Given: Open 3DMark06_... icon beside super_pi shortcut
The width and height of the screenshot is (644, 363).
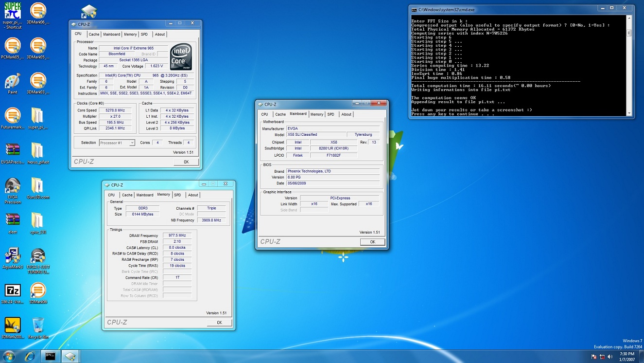Looking at the screenshot, I should point(38,14).
